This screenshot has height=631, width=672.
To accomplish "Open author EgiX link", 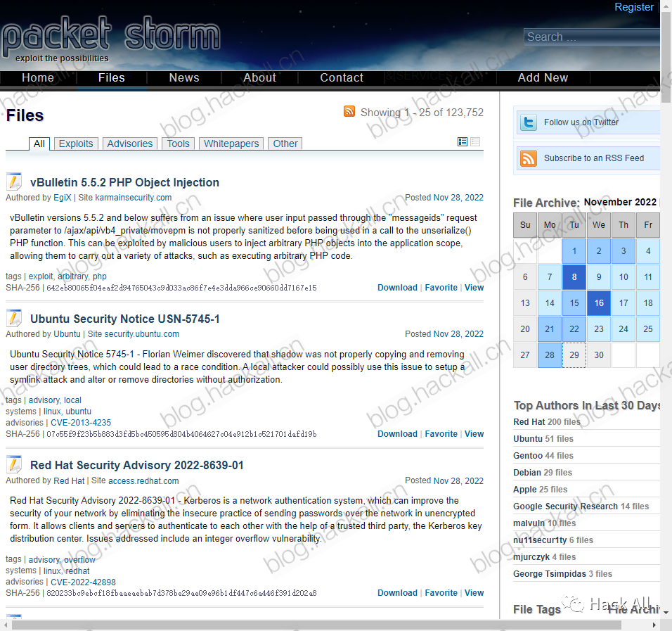I will coord(63,198).
